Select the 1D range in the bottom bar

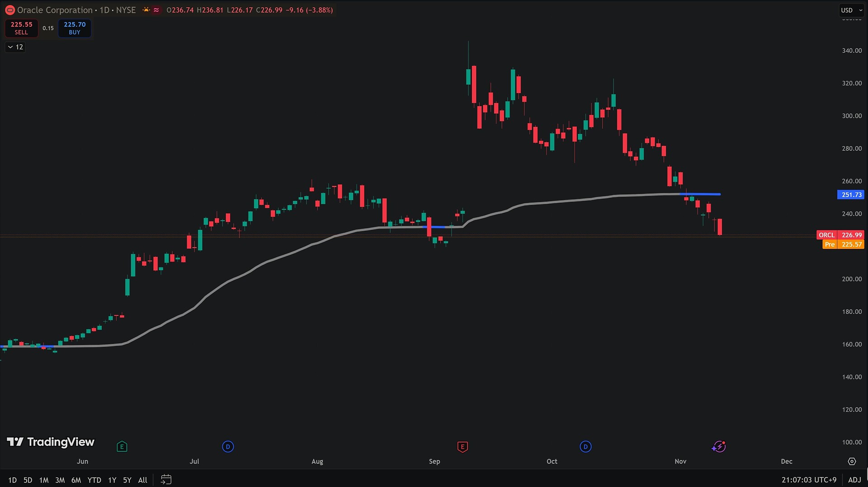[13, 480]
